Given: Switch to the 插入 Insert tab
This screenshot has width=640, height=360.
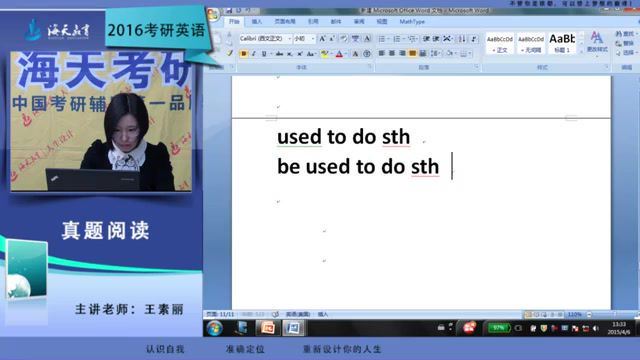Looking at the screenshot, I should coord(257,22).
